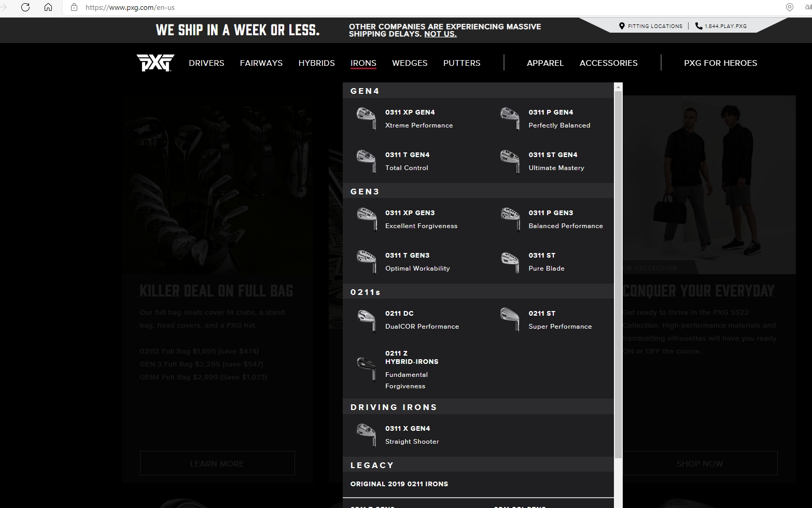This screenshot has height=508, width=812.
Task: Open the 0311 ST GEN4 link
Action: pyautogui.click(x=553, y=154)
